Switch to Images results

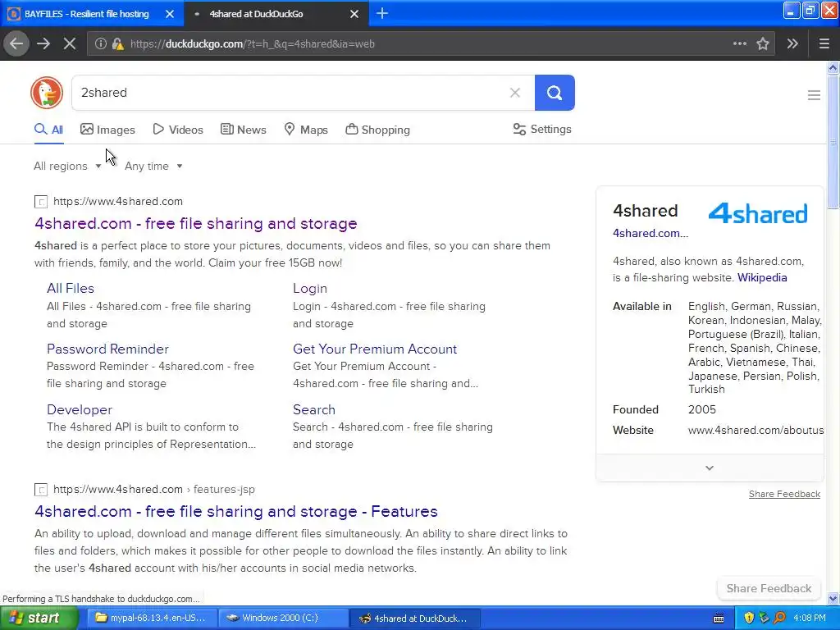(107, 130)
